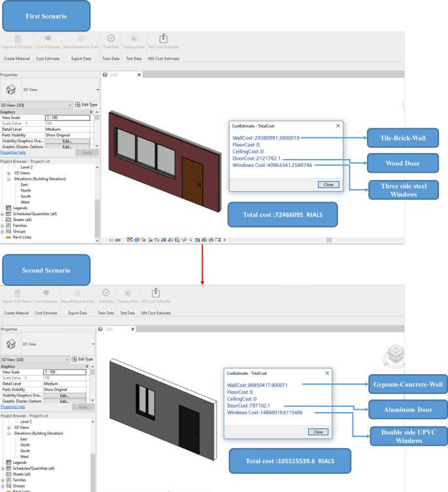Click Sheets (all) icon in first scenario browser

pos(9,220)
